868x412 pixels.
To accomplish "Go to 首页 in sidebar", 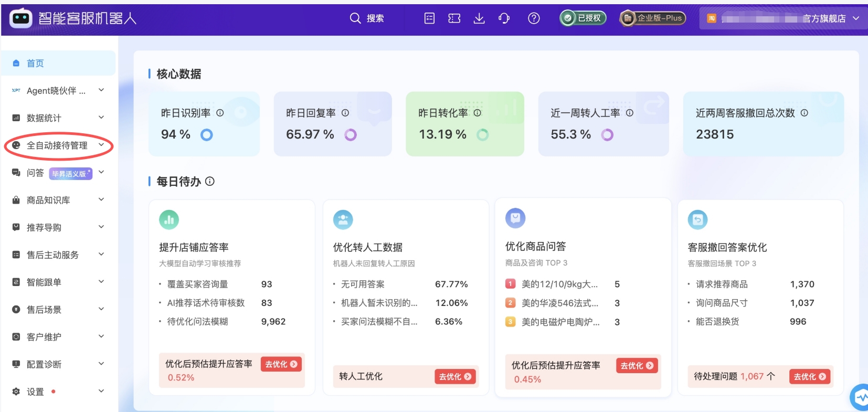I will pos(58,63).
